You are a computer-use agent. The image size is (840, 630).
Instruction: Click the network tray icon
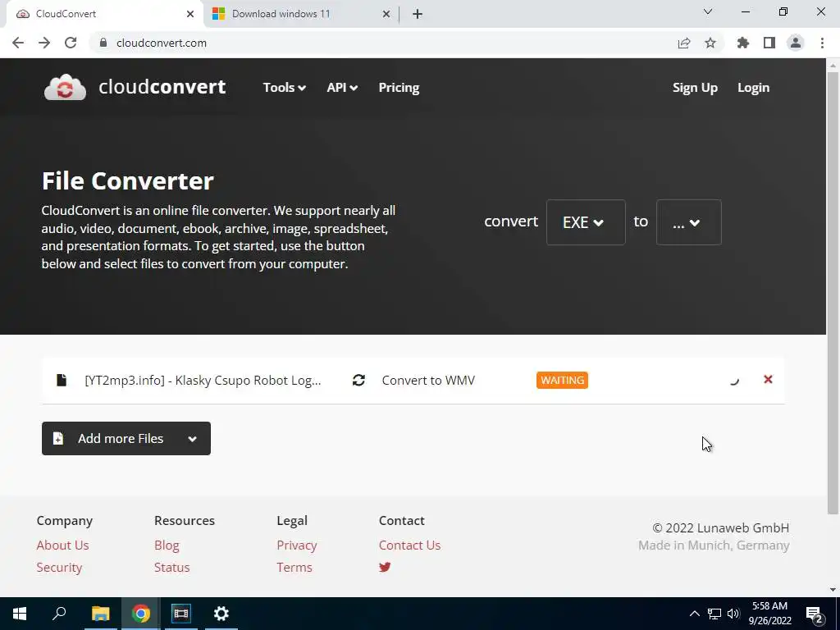point(714,614)
